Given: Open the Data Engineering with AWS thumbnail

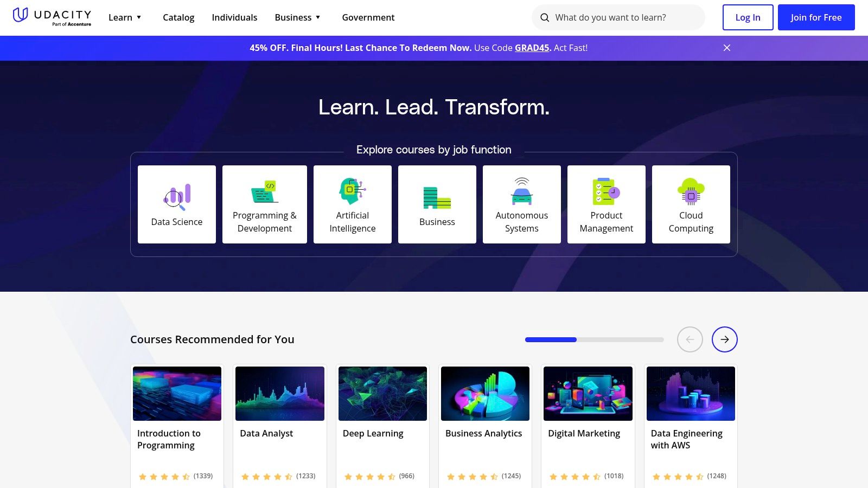Looking at the screenshot, I should [x=691, y=394].
